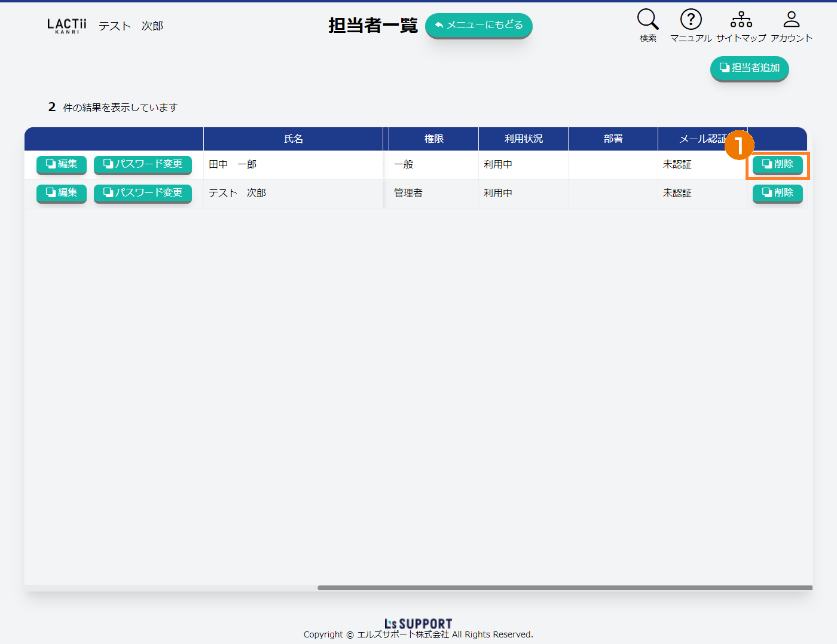Image resolution: width=837 pixels, height=644 pixels.
Task: Click the 氏名 column header
Action: [x=293, y=139]
